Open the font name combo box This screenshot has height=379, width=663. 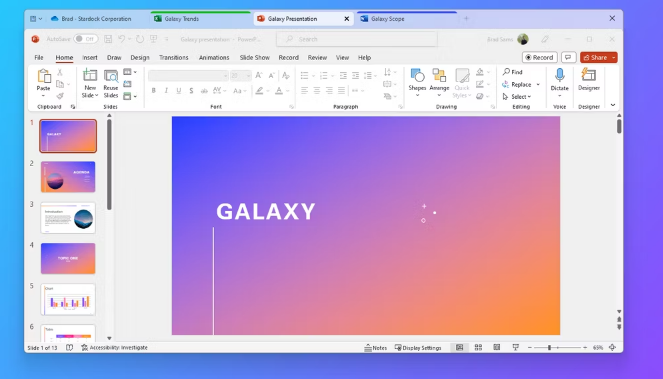tap(188, 76)
